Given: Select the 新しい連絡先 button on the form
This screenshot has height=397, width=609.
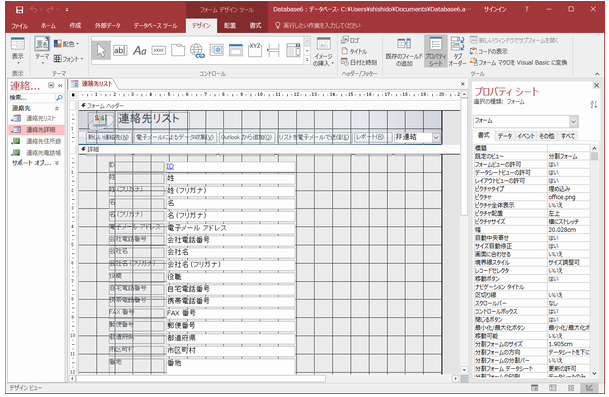Looking at the screenshot, I should tap(108, 138).
